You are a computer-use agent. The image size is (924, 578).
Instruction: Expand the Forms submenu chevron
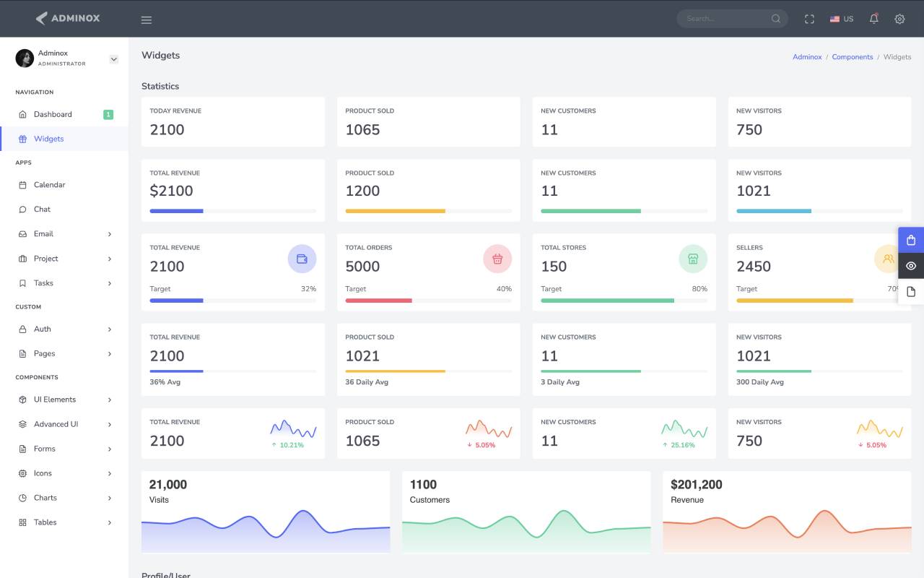110,449
